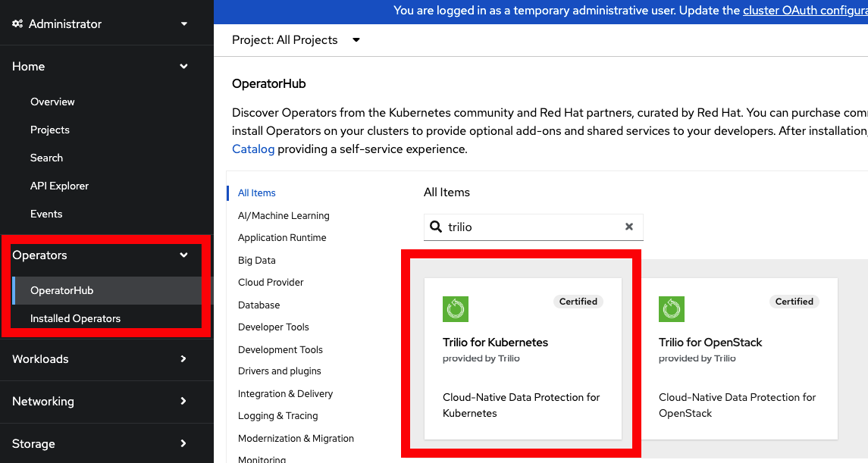The height and width of the screenshot is (463, 868).
Task: Select the AI/Machine Learning category
Action: tap(284, 215)
